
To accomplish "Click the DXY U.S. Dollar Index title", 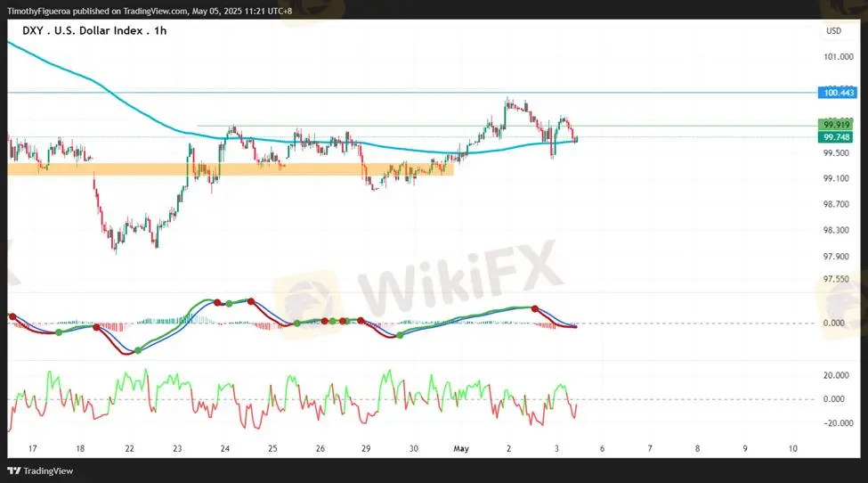I will [93, 30].
